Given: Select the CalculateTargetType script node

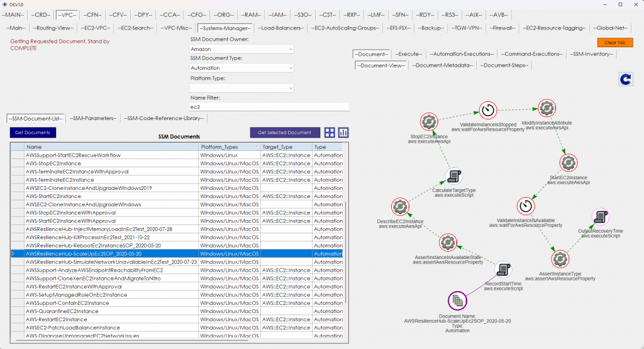Looking at the screenshot, I should click(x=454, y=177).
